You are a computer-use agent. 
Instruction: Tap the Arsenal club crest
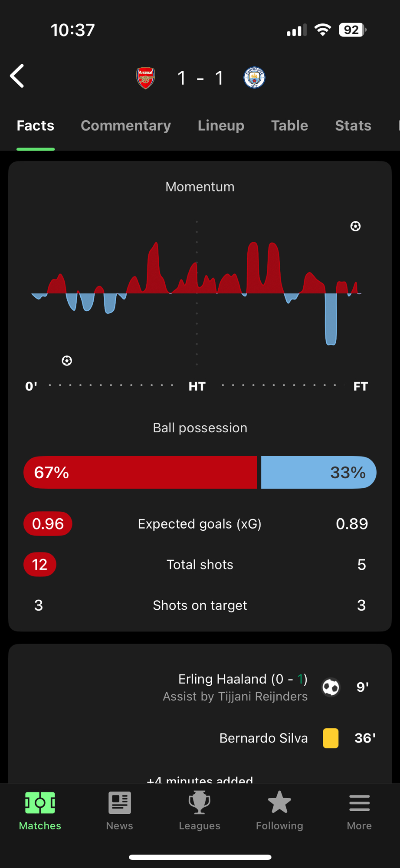(146, 78)
